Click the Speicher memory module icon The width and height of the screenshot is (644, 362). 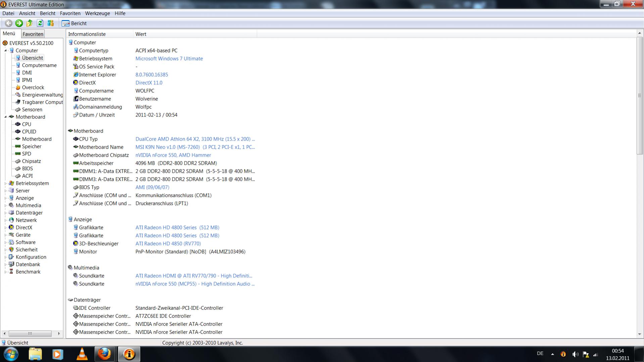[x=18, y=146]
